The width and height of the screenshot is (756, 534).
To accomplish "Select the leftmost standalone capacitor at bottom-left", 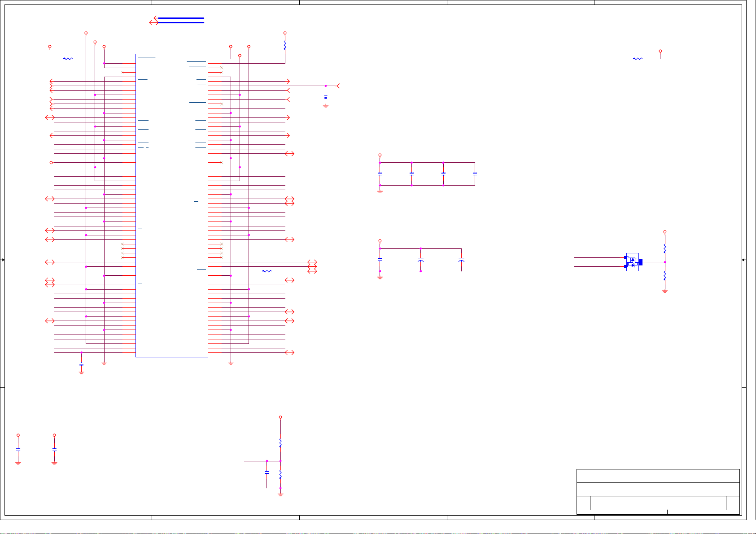I will [x=18, y=449].
